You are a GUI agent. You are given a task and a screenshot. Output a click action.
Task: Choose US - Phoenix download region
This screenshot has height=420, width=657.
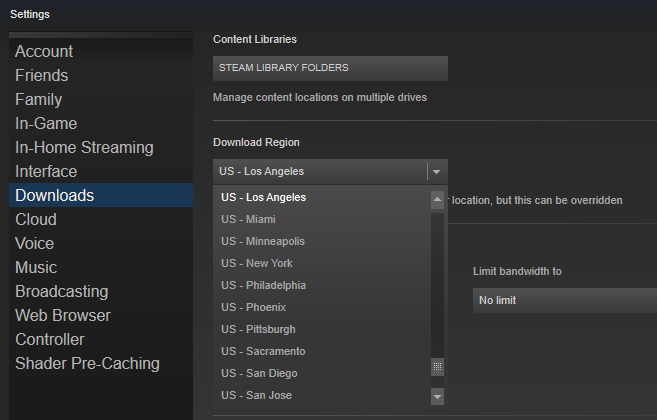322,307
